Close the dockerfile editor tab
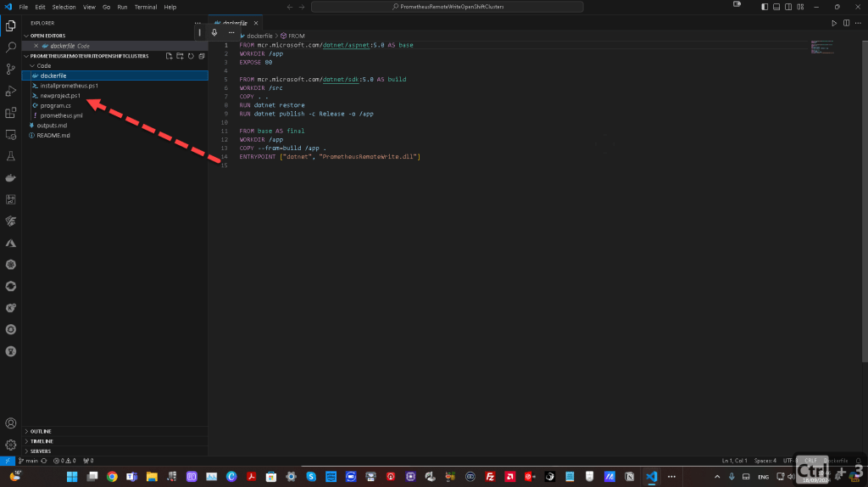The image size is (868, 487). [256, 23]
